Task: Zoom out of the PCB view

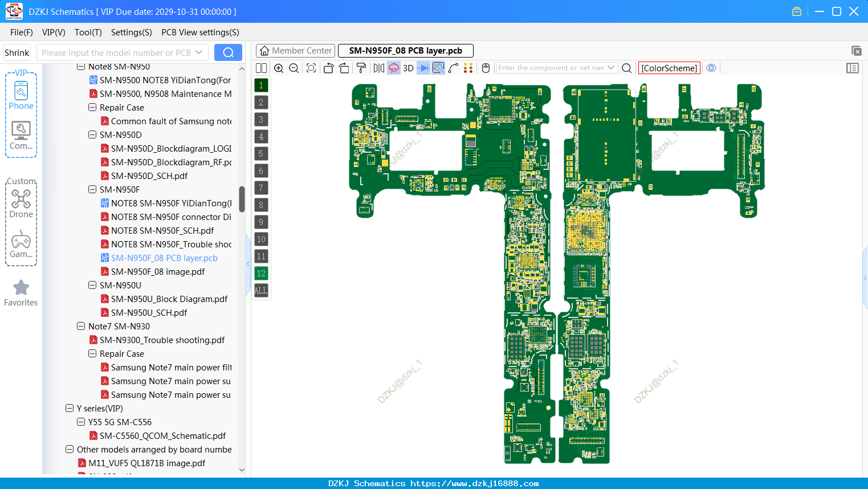Action: [294, 68]
